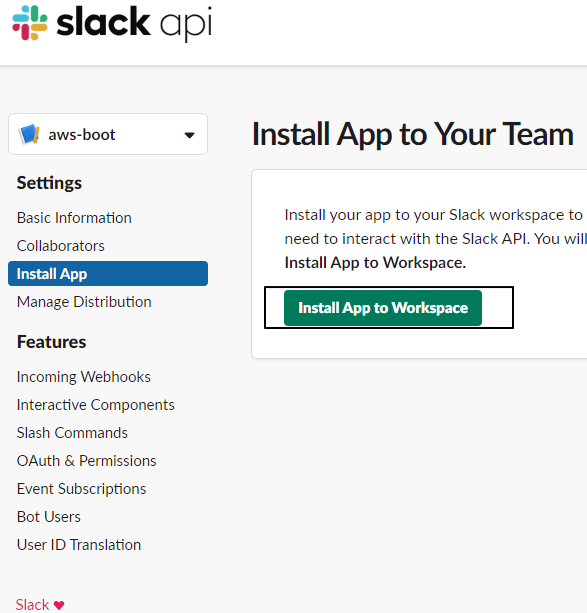Go to Collaborators settings
This screenshot has height=613, width=587.
pyautogui.click(x=61, y=246)
